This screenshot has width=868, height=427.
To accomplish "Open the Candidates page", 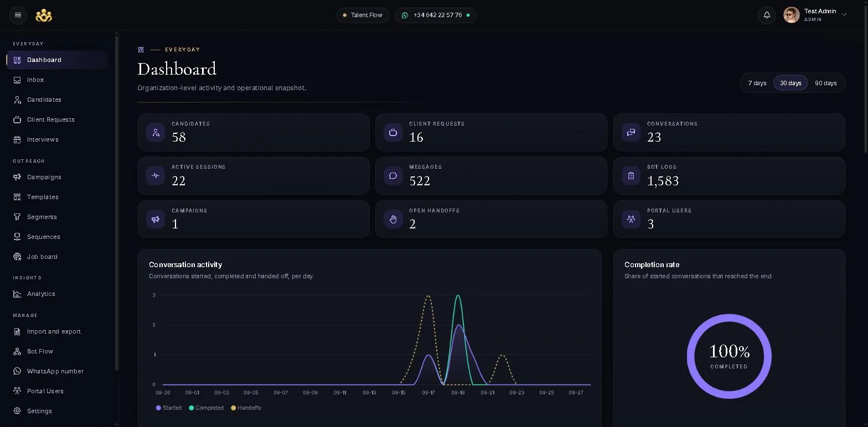I will click(x=57, y=100).
